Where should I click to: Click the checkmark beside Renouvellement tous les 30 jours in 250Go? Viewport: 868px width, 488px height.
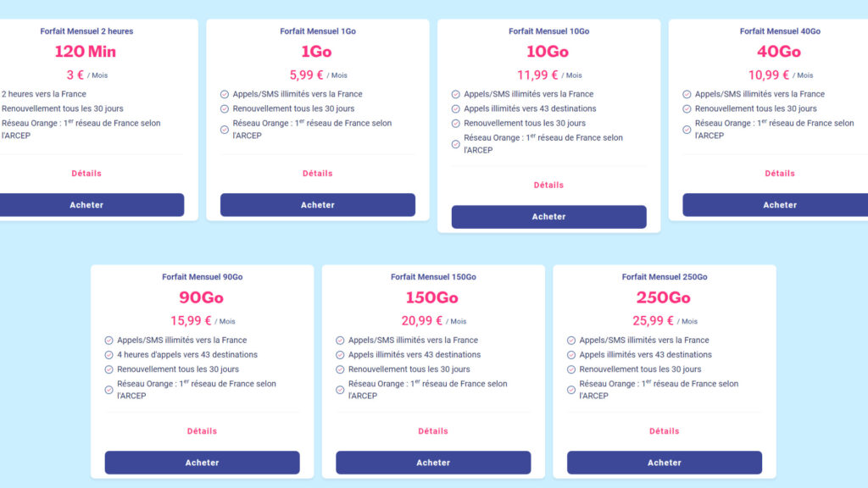[571, 369]
